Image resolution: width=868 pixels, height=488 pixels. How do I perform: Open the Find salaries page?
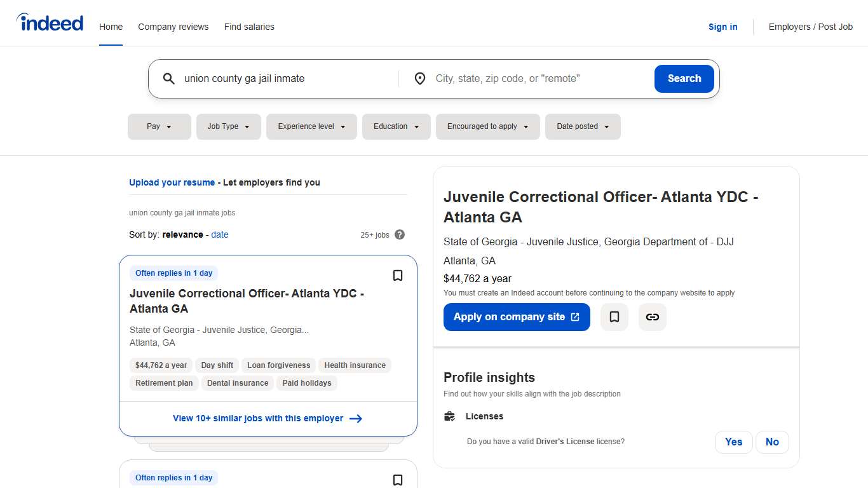(249, 27)
